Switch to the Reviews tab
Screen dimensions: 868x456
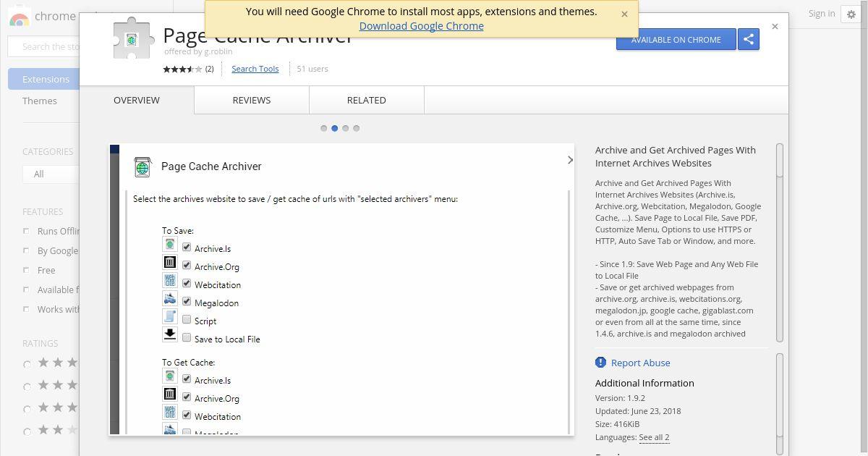click(252, 100)
